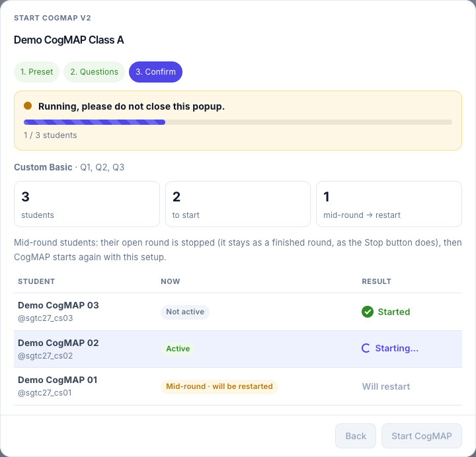Click the Starting... result text
Viewport: 476px width, 457px height.
pos(397,348)
